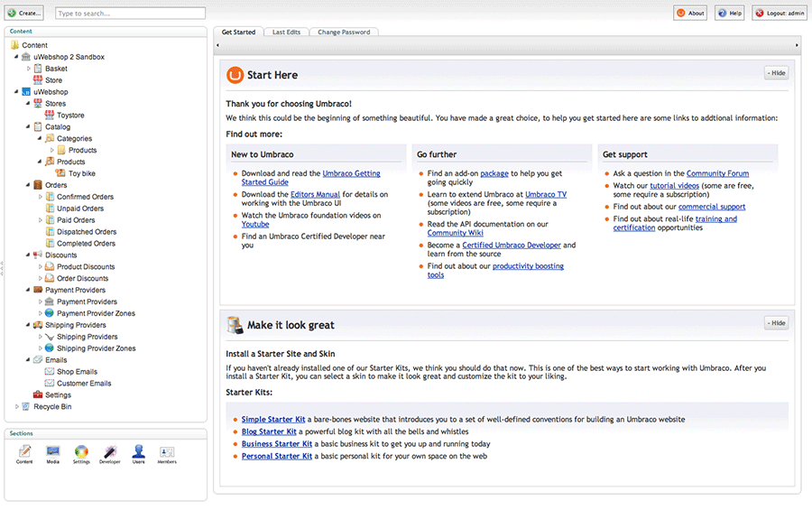The image size is (812, 510).
Task: Open the Business Starter Kit link
Action: tap(277, 444)
